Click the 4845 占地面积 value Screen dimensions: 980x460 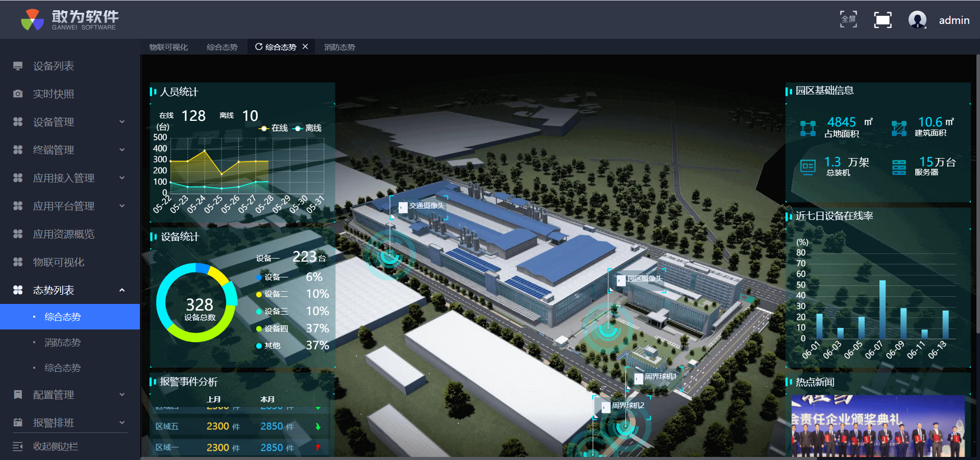[x=841, y=122]
